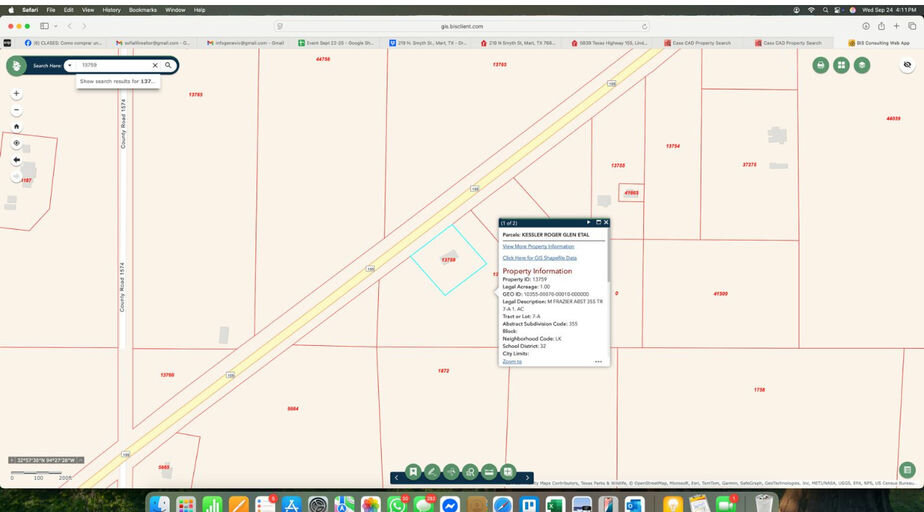Screen dimensions: 924x512
Task: Zoom in on the map
Action: pos(16,94)
